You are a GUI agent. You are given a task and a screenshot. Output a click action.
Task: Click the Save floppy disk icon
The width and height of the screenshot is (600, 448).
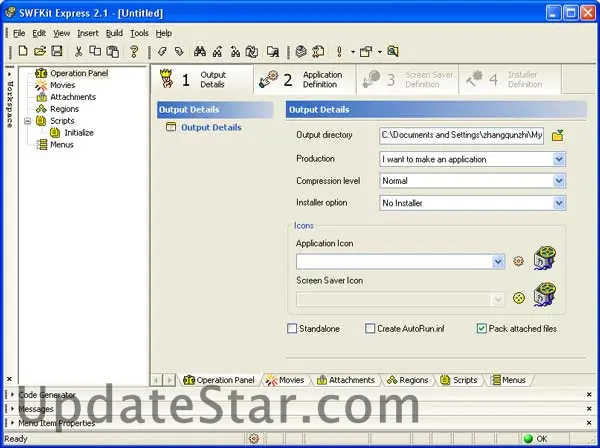[57, 51]
